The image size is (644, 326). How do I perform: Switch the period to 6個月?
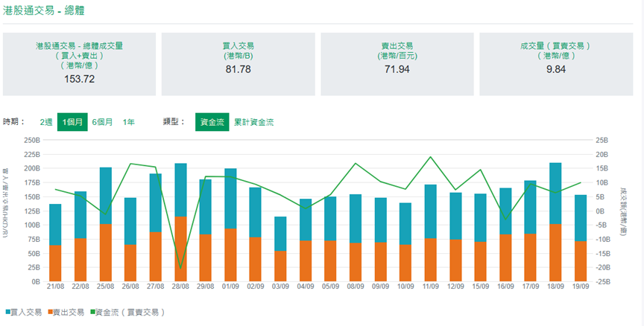(102, 122)
